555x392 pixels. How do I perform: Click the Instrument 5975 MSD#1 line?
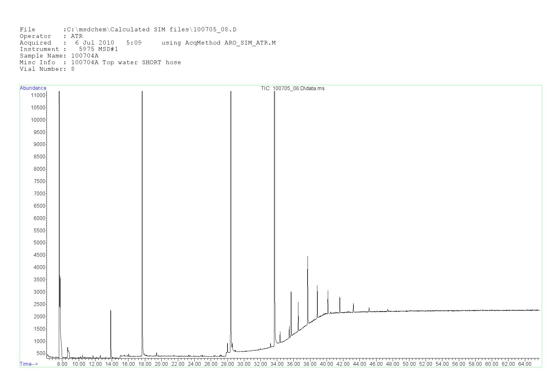[69, 49]
